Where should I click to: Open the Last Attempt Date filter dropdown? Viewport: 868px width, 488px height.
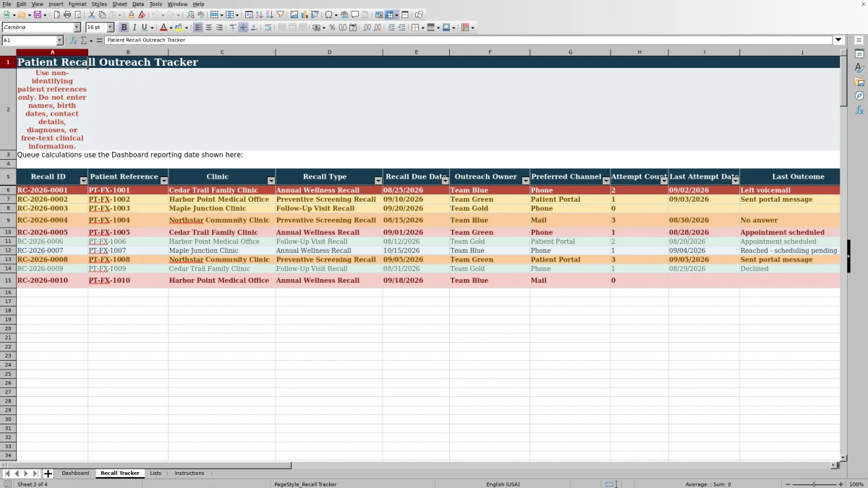click(736, 181)
